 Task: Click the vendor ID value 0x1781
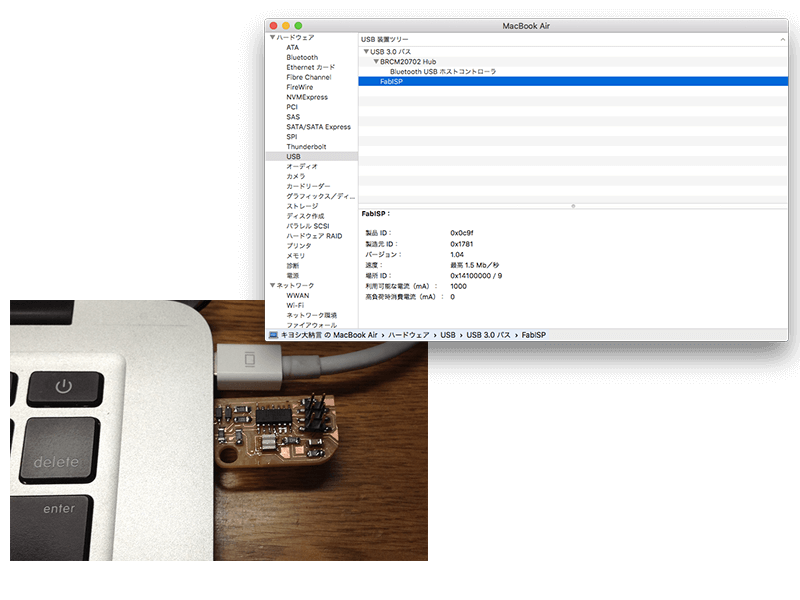click(x=461, y=244)
